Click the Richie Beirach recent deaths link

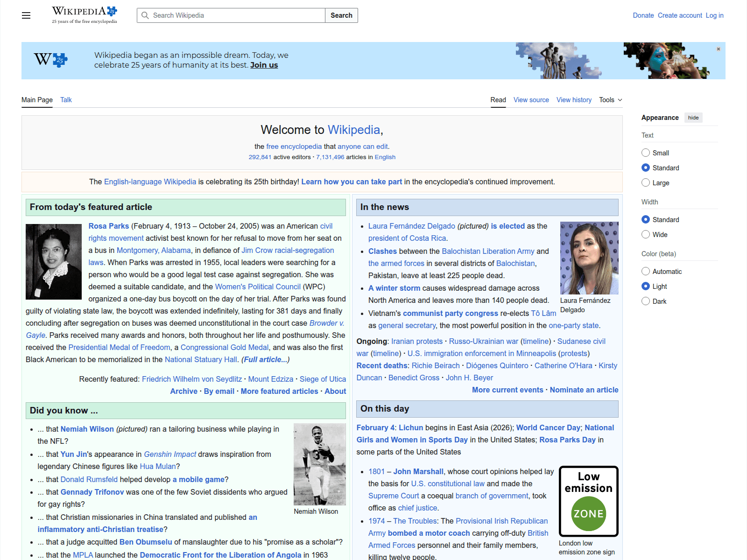(436, 365)
